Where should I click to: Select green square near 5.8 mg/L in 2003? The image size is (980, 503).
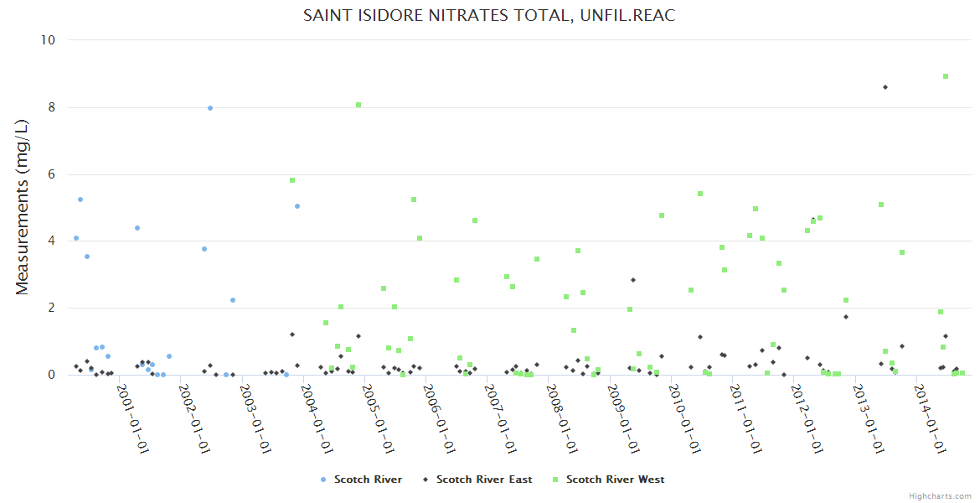[x=292, y=180]
